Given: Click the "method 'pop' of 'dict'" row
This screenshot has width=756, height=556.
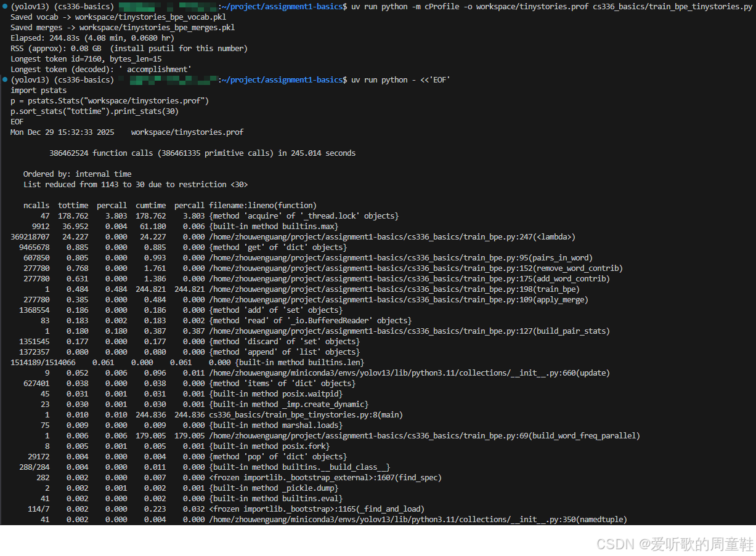Looking at the screenshot, I should pos(187,457).
